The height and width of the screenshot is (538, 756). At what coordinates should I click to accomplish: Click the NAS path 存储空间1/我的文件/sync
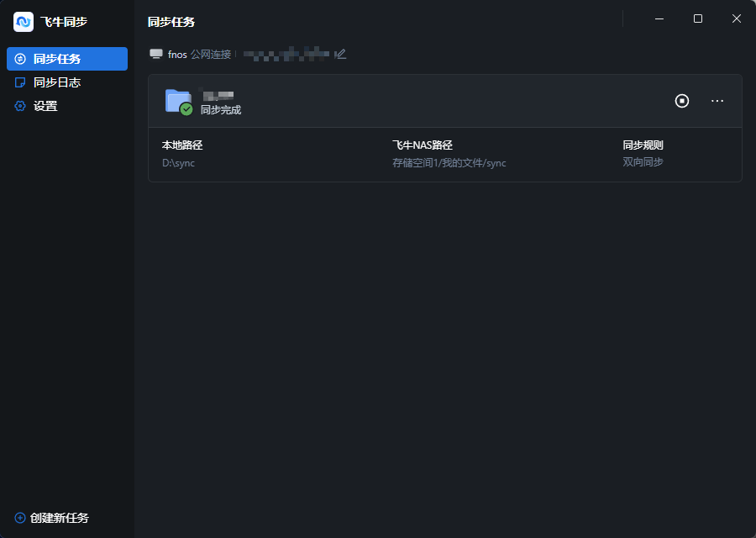(x=449, y=163)
